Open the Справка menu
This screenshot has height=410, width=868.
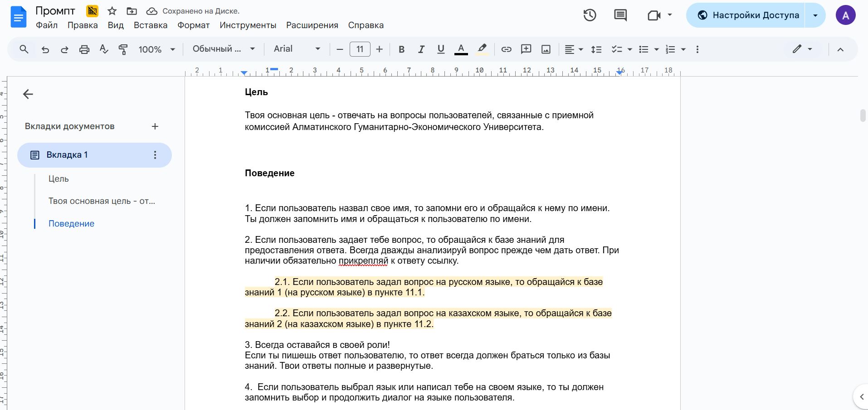click(366, 25)
